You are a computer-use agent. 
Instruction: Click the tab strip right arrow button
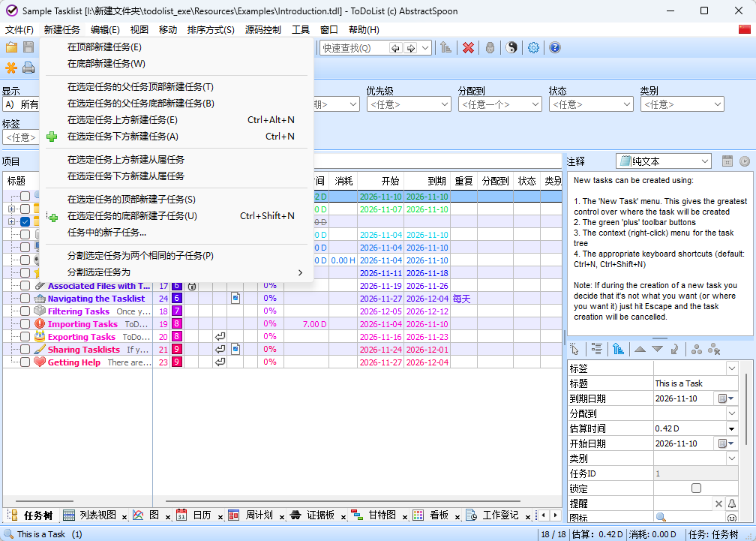556,515
